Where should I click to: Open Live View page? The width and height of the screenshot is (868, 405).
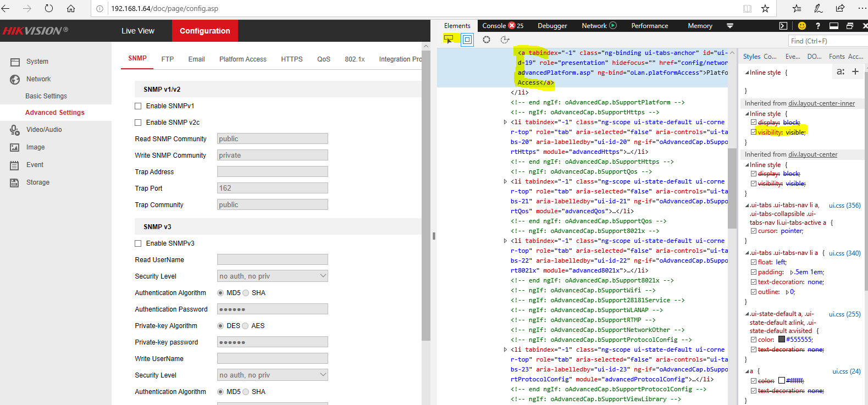tap(138, 31)
